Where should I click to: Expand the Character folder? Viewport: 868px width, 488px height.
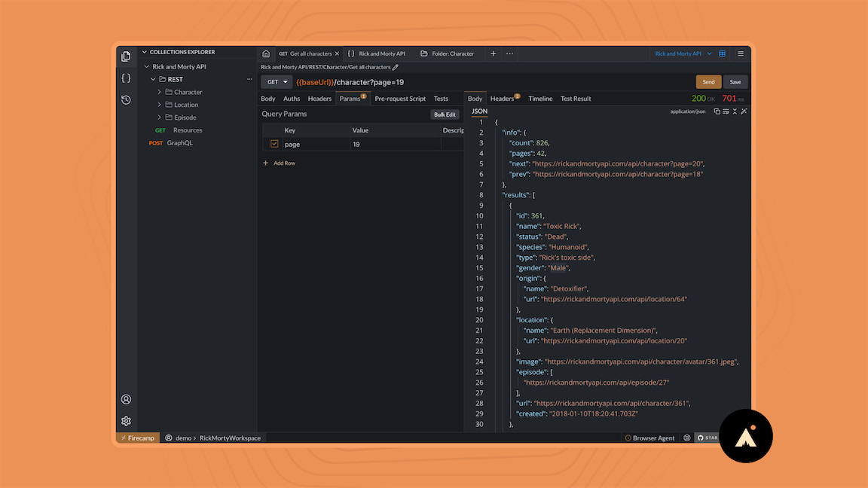click(x=160, y=92)
